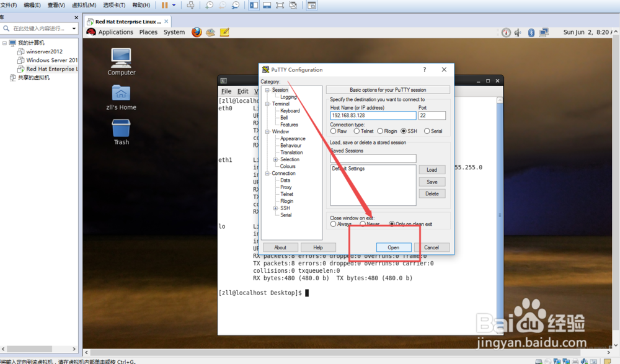The image size is (620, 364).
Task: Collapse the Session category node
Action: (267, 90)
